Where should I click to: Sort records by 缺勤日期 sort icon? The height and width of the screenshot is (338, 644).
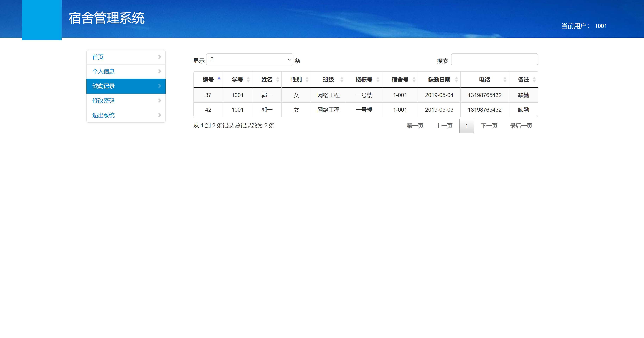pyautogui.click(x=456, y=79)
